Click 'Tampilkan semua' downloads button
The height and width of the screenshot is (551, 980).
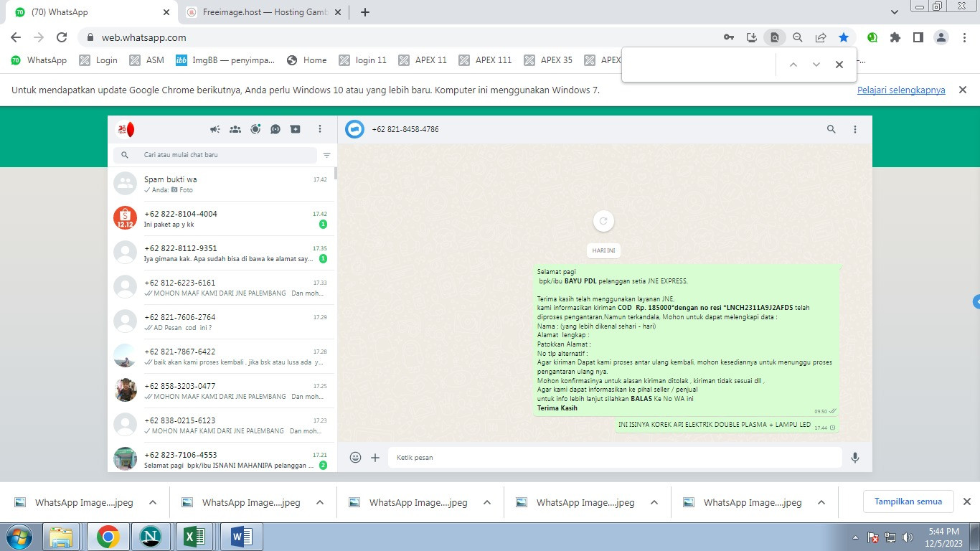(x=908, y=501)
